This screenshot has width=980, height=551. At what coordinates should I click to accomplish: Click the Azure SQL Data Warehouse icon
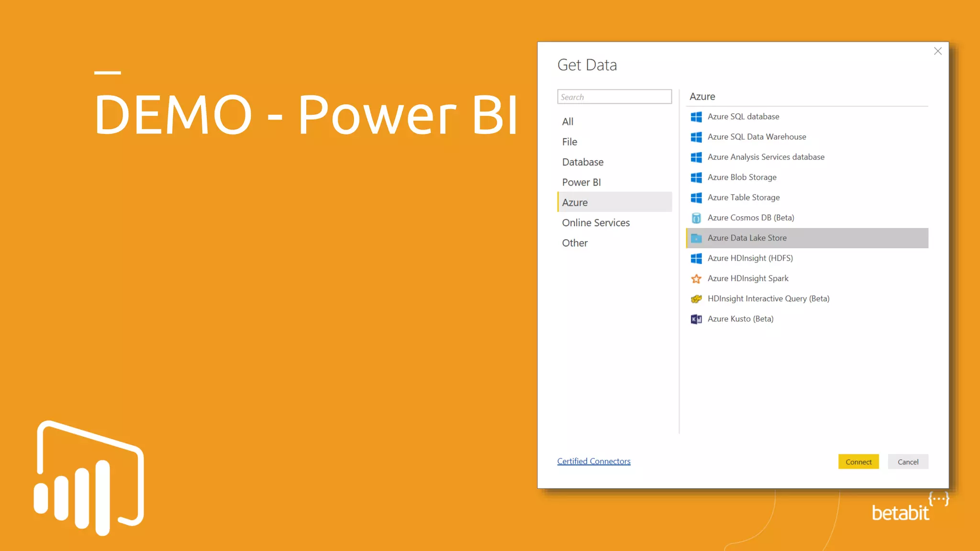click(x=696, y=137)
